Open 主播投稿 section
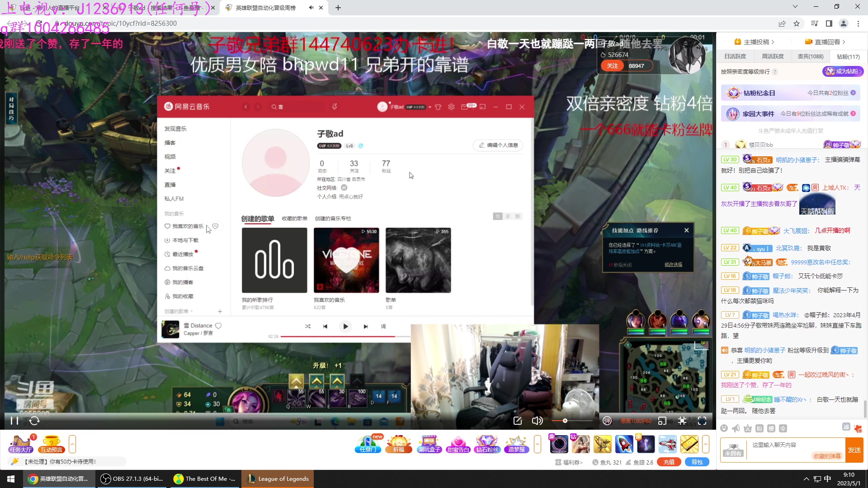Image resolution: width=868 pixels, height=488 pixels. coord(755,42)
